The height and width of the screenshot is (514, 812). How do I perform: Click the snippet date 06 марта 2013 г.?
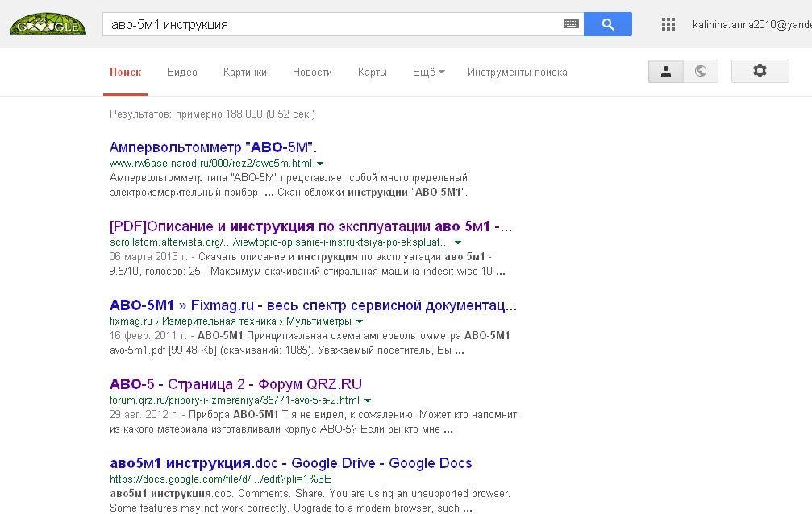tap(148, 257)
